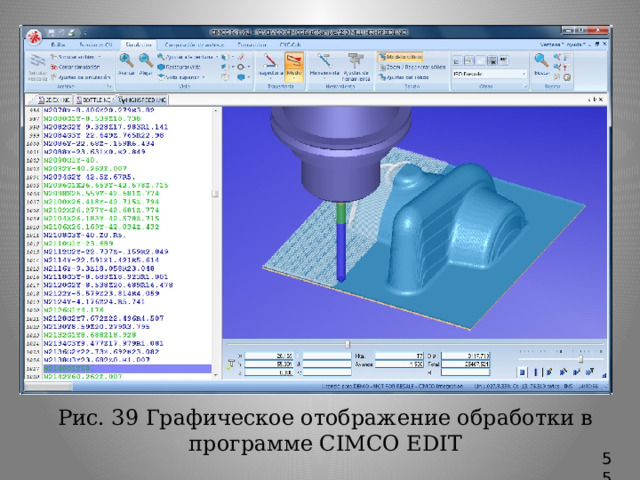The image size is (640, 480).
Task: Click the Save icon in quick access toolbar
Action: click(x=51, y=32)
